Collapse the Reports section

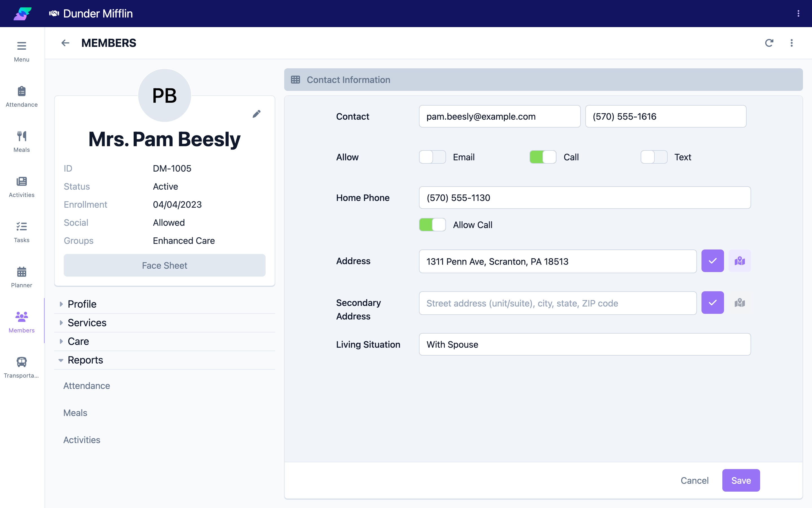pyautogui.click(x=164, y=360)
